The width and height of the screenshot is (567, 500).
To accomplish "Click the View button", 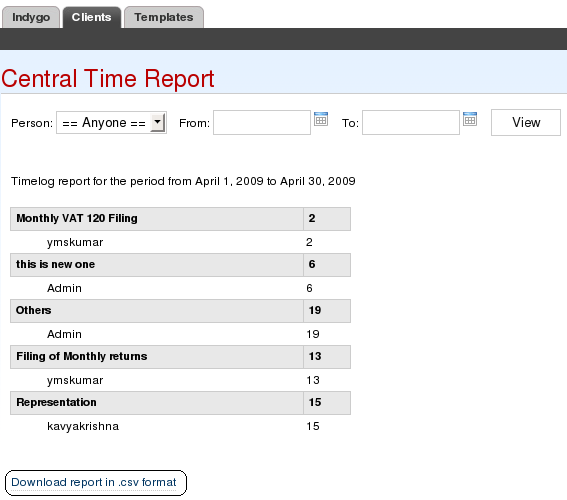I will [x=526, y=123].
